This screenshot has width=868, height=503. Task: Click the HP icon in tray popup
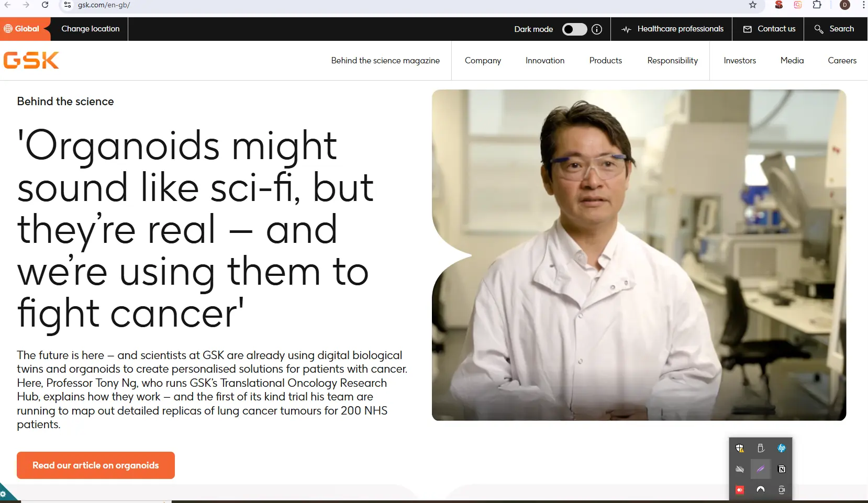click(782, 448)
